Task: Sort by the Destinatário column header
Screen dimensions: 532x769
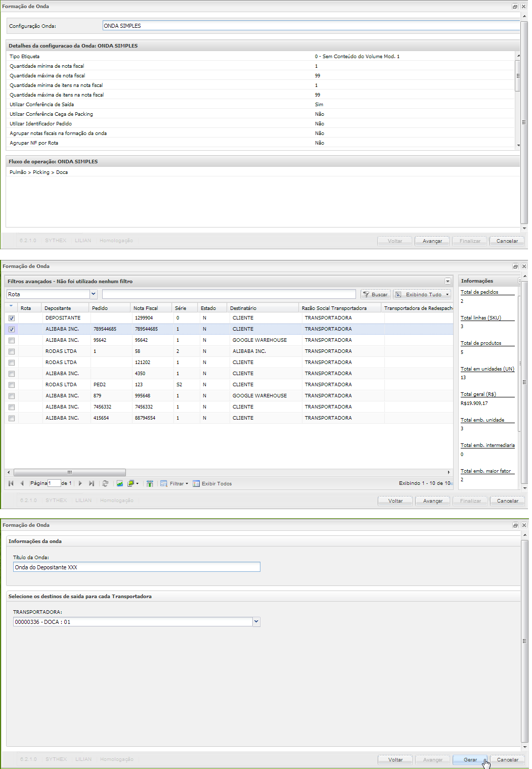Action: (x=262, y=308)
